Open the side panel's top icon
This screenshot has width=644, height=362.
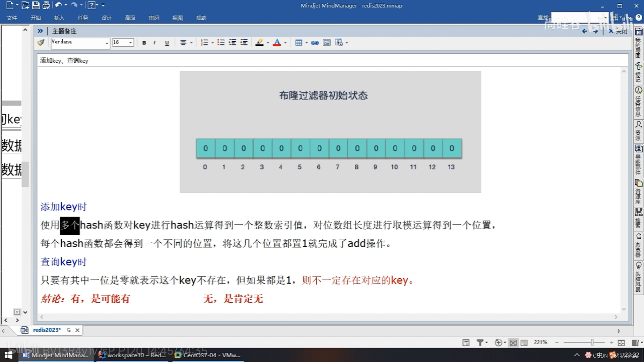pos(639,32)
